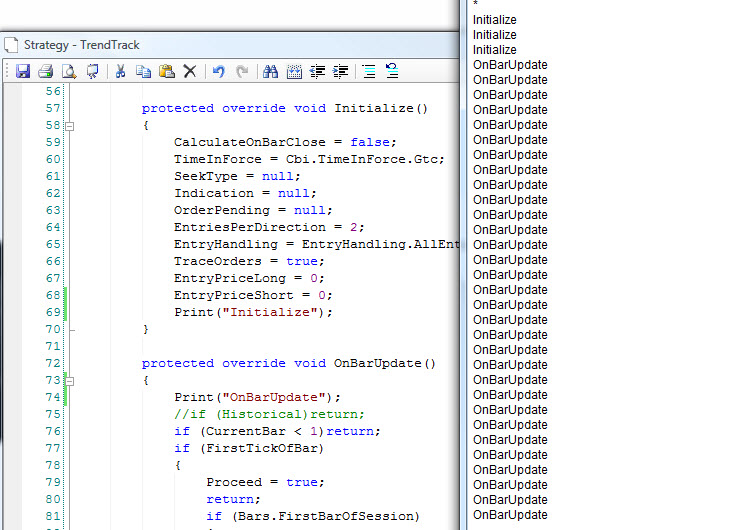
Task: Click the Paste clipboard icon
Action: point(166,71)
